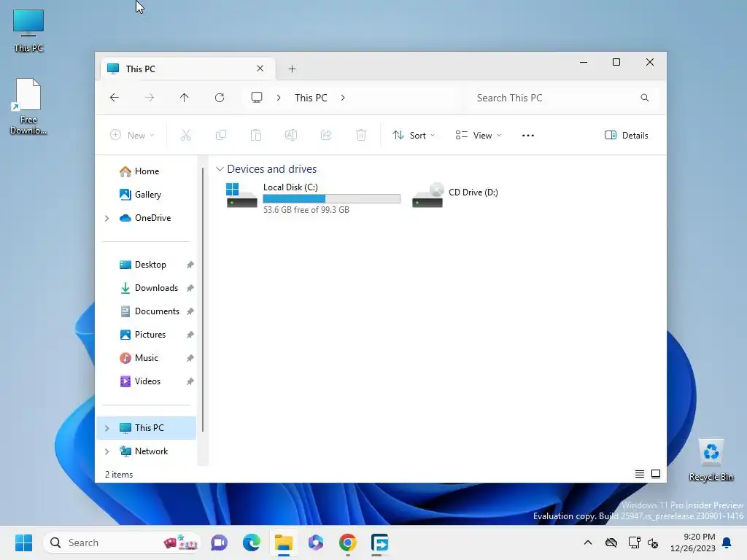Unpin Downloads from Quick access
747x560 pixels.
coord(190,288)
